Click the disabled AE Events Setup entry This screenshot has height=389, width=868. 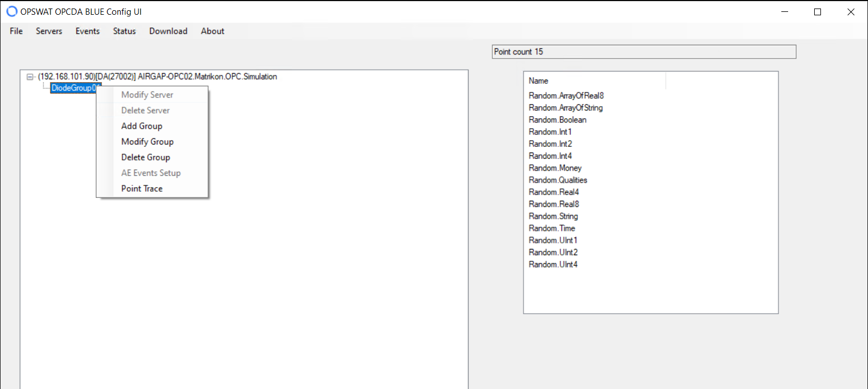[152, 173]
